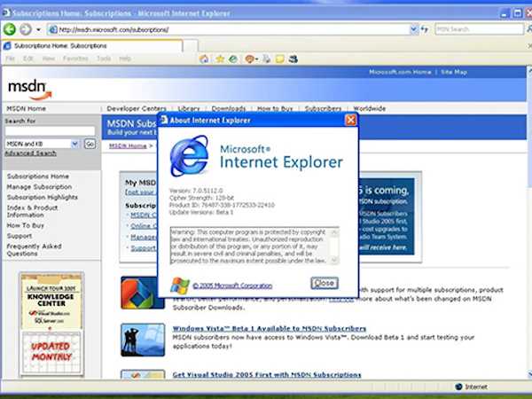The image size is (532, 399).
Task: Click the Close button in About dialog
Action: (x=325, y=283)
